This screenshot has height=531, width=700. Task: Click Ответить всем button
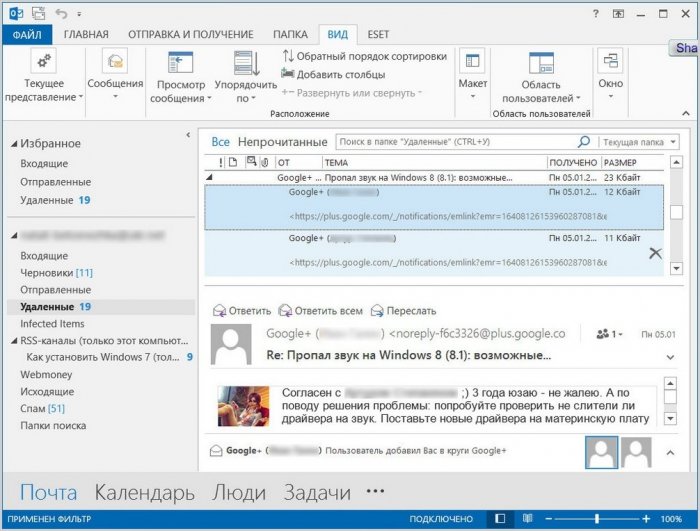point(321,310)
